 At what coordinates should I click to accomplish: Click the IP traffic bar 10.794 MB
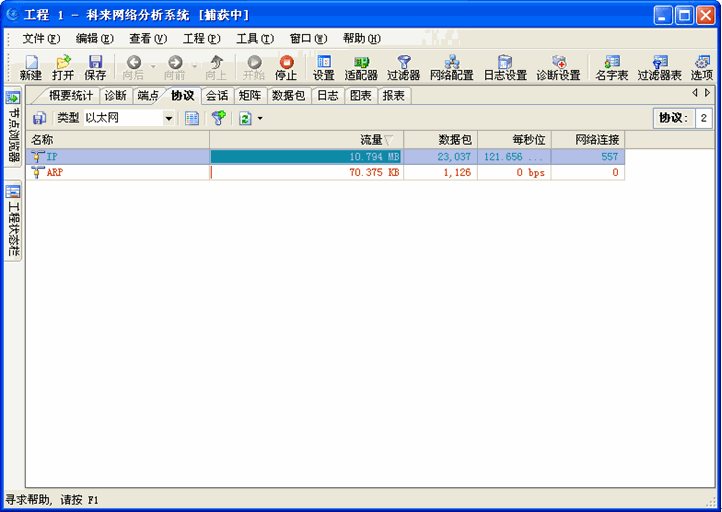click(306, 157)
